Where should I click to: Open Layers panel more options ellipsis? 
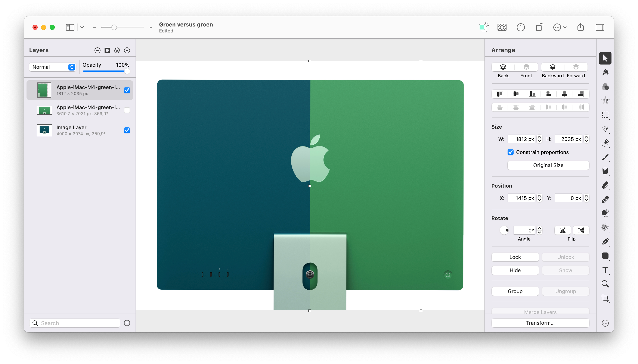[97, 50]
